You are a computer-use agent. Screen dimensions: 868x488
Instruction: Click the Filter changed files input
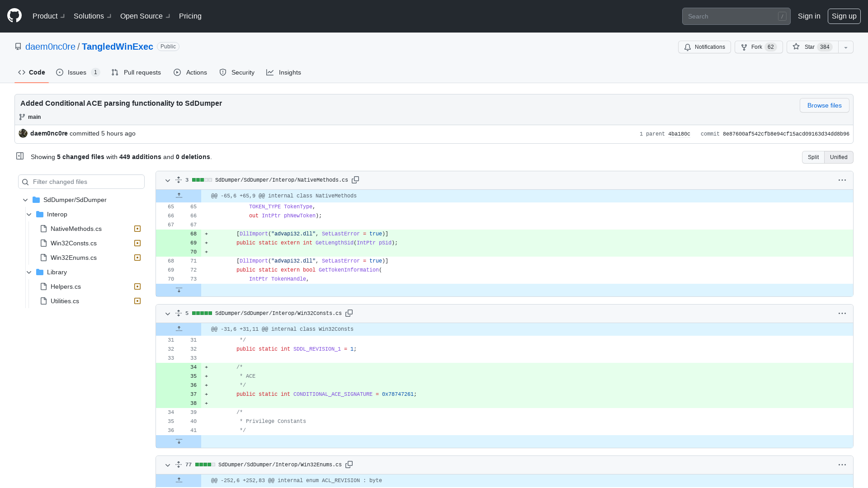click(81, 182)
